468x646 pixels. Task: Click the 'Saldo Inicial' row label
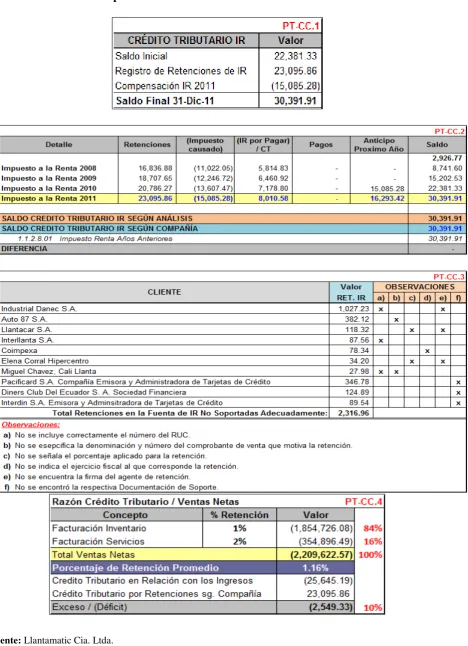pyautogui.click(x=141, y=56)
